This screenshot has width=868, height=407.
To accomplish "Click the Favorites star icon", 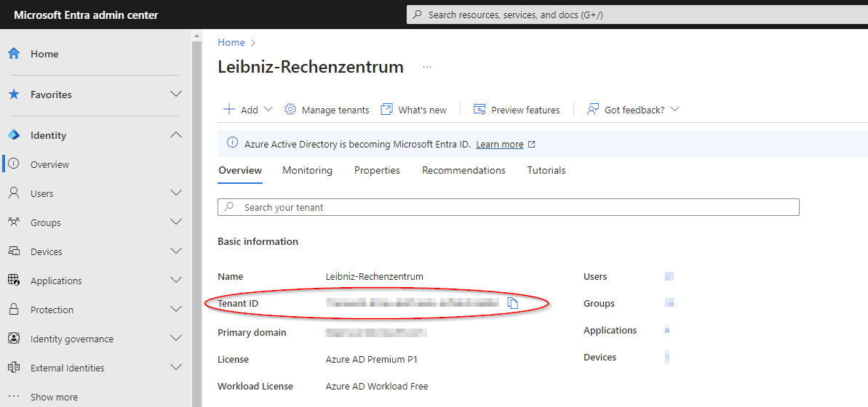I will (14, 94).
